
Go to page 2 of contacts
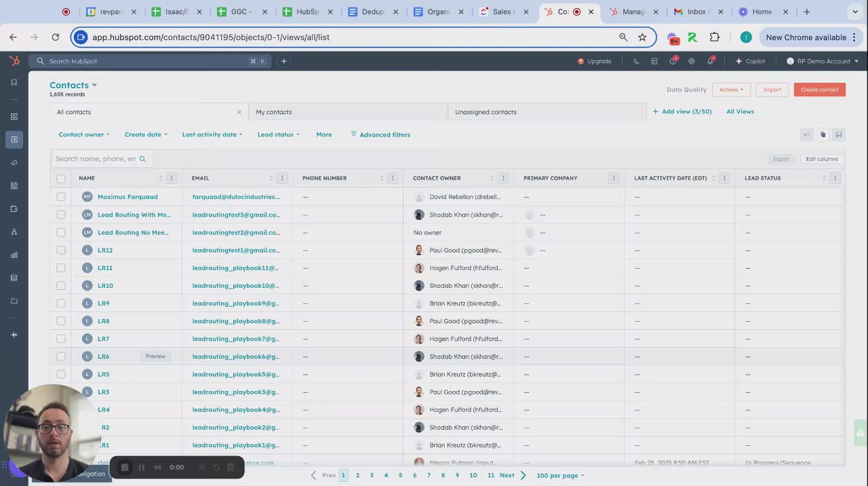coord(357,475)
